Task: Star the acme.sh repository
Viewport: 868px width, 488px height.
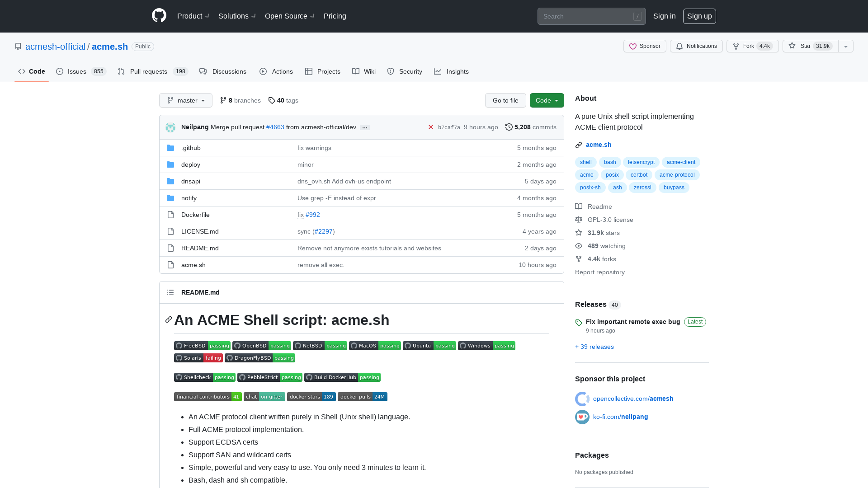Action: tap(810, 46)
